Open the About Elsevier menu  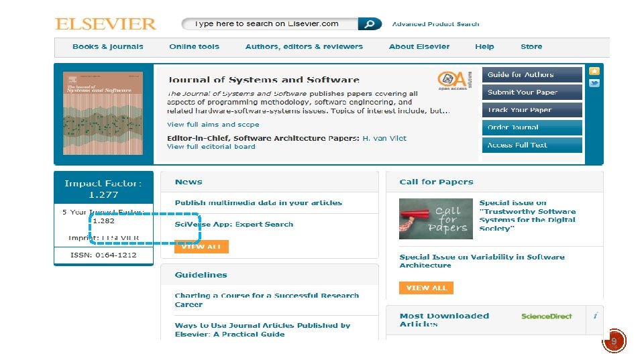coord(419,46)
